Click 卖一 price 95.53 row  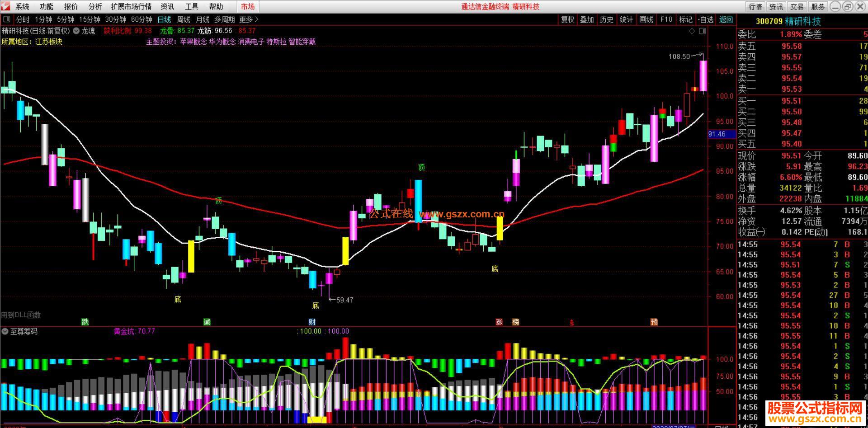(x=802, y=89)
